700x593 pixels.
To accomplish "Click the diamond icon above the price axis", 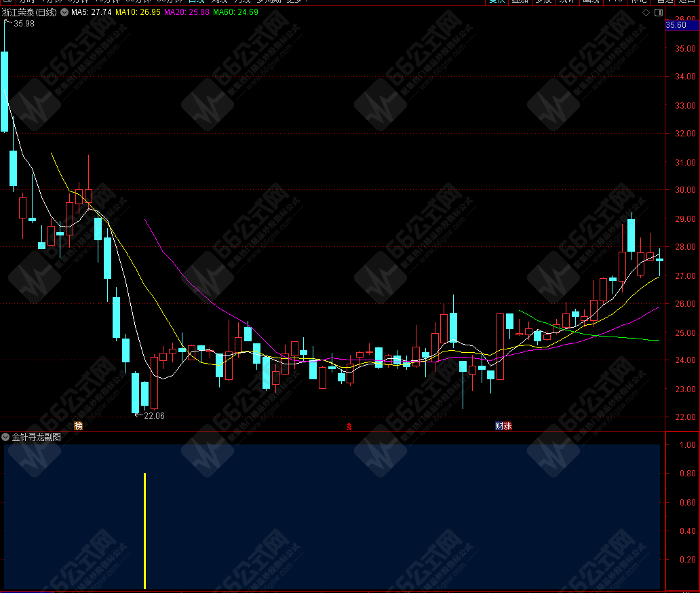I will 644,13.
